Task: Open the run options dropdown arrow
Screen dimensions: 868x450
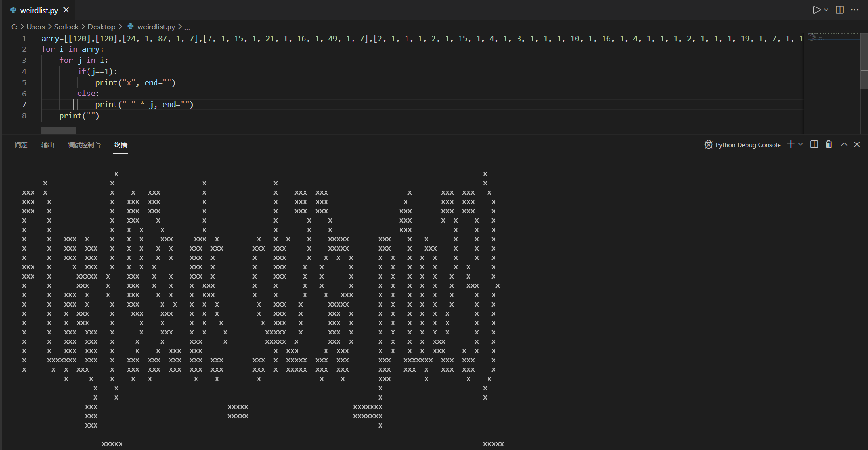Action: [825, 9]
